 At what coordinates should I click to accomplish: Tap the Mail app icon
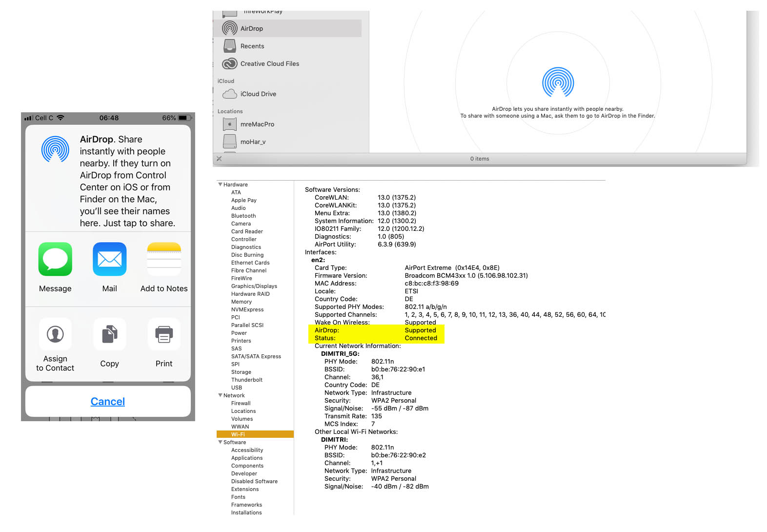pyautogui.click(x=109, y=259)
